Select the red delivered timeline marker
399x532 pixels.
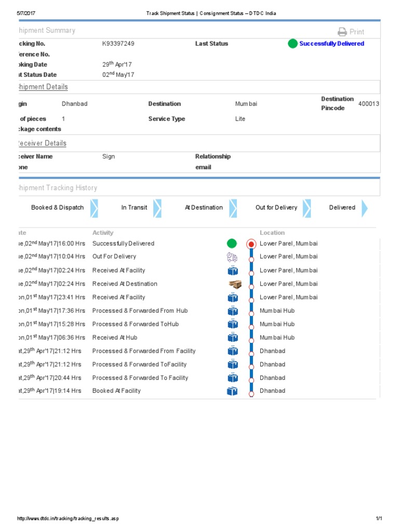[251, 244]
